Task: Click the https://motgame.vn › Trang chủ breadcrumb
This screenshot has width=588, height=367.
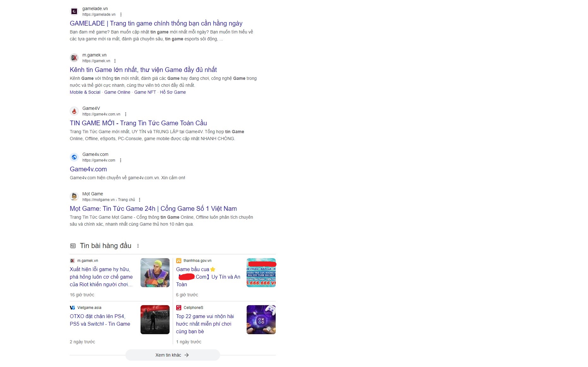Action: [x=109, y=200]
